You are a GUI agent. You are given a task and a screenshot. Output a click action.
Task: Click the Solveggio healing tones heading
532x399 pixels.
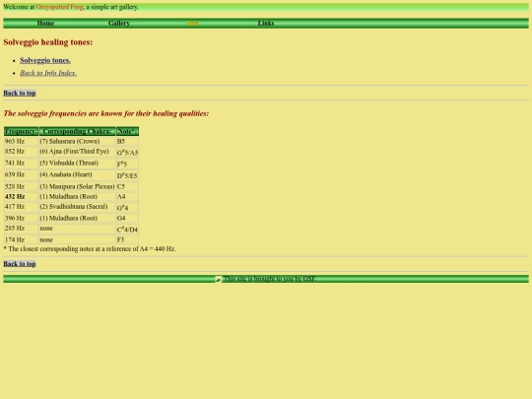[x=48, y=42]
